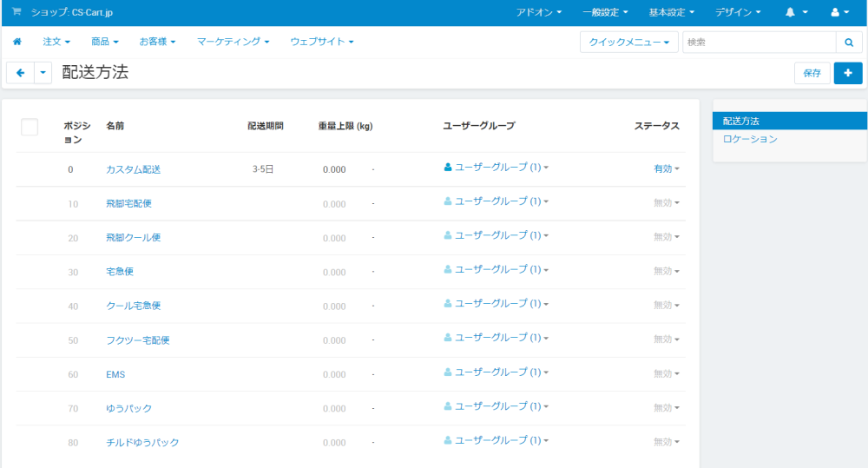This screenshot has width=868, height=468.
Task: Open the 商品 menu
Action: (x=105, y=42)
